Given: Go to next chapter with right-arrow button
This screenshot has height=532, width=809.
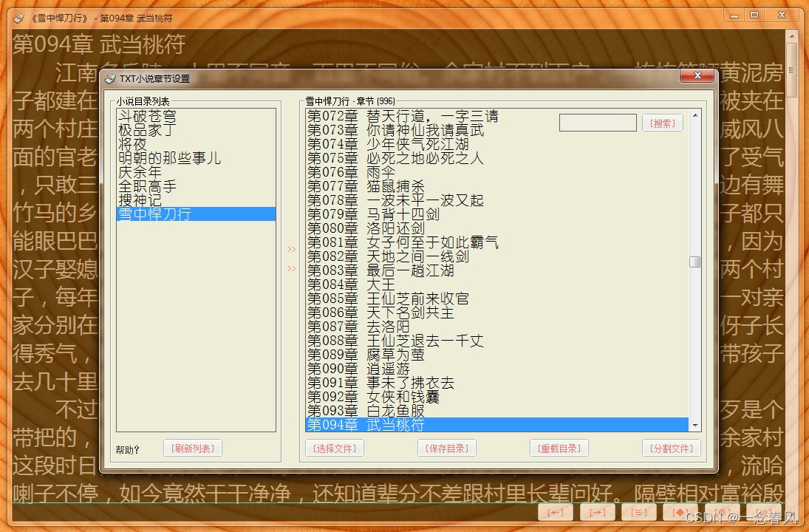Looking at the screenshot, I should pyautogui.click(x=597, y=512).
